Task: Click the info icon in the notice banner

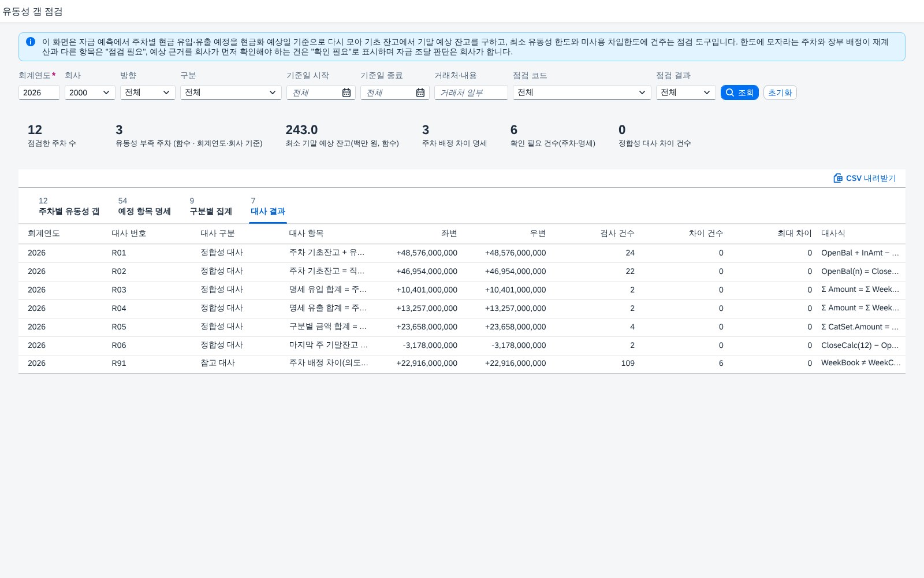Action: click(31, 42)
